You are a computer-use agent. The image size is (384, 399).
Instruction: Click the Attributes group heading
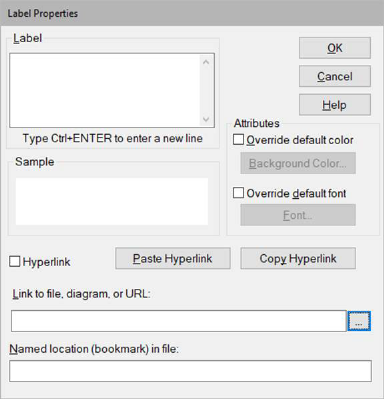tap(256, 123)
